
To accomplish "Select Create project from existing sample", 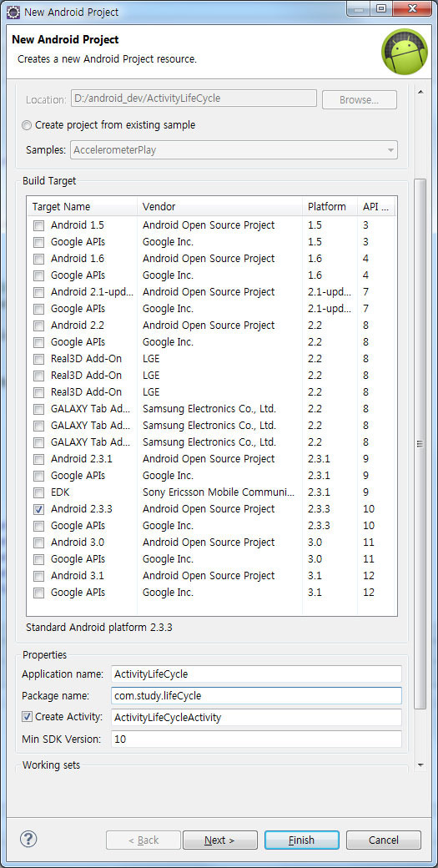I will pos(27,126).
